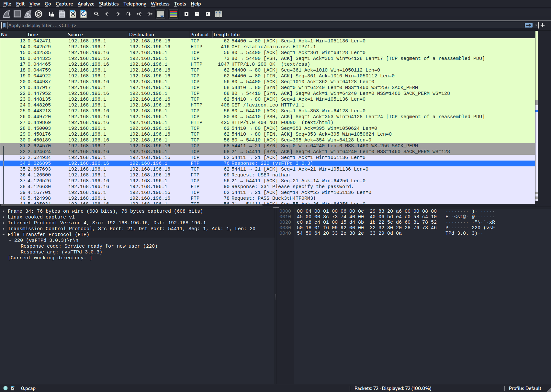Click display filter bookmark icon
This screenshot has width=551, height=392.
[4, 25]
